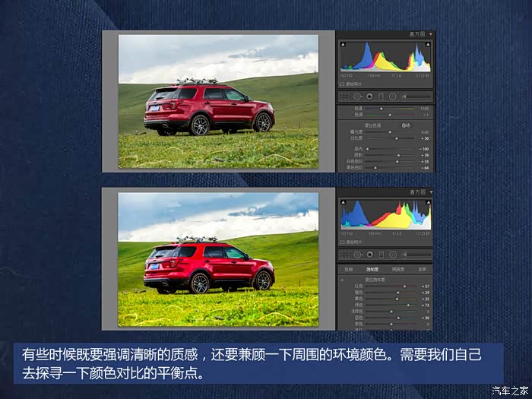Switch to 全部 tab
Image resolution: width=532 pixels, height=399 pixels.
[x=422, y=269]
